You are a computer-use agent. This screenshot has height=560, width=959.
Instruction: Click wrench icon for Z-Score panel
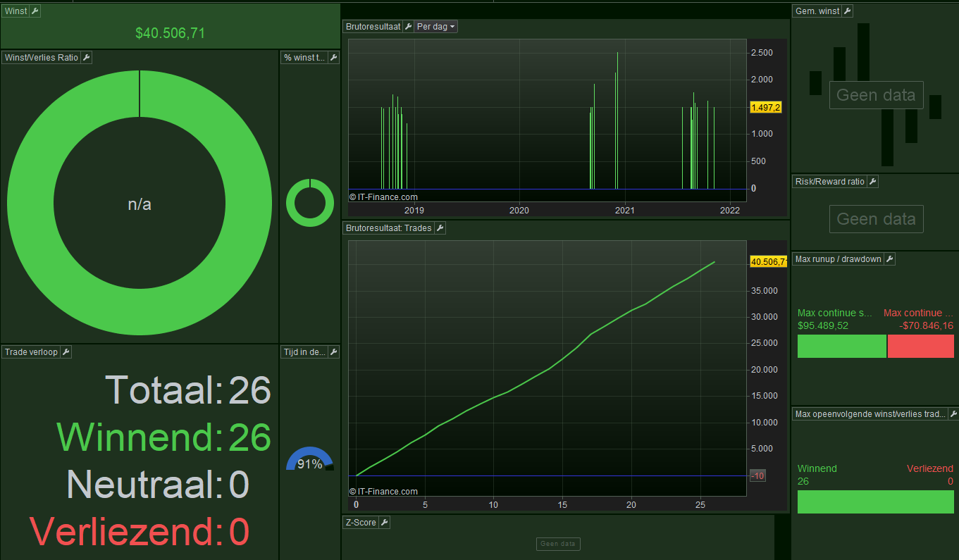pos(384,523)
